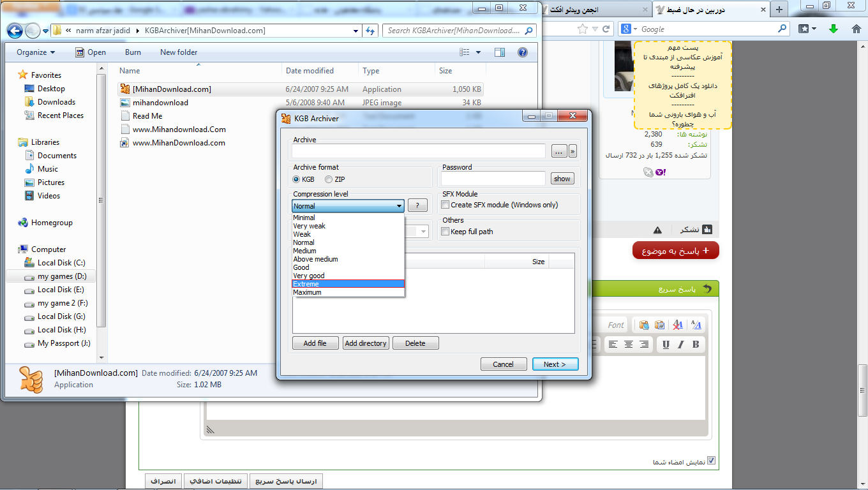Select Extreme compression level from the list
The image size is (868, 490).
[x=348, y=284]
